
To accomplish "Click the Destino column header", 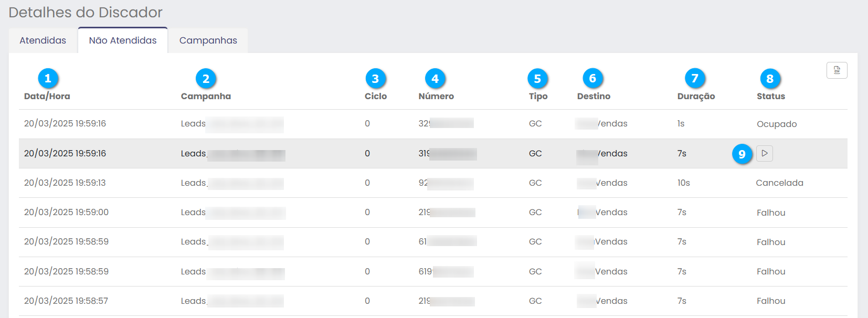I will [x=594, y=96].
